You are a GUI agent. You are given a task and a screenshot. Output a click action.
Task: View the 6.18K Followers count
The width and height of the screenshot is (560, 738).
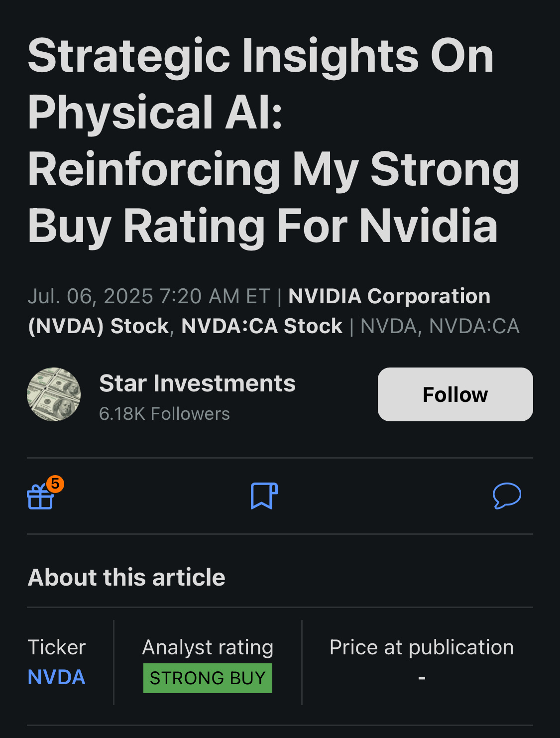(x=165, y=414)
